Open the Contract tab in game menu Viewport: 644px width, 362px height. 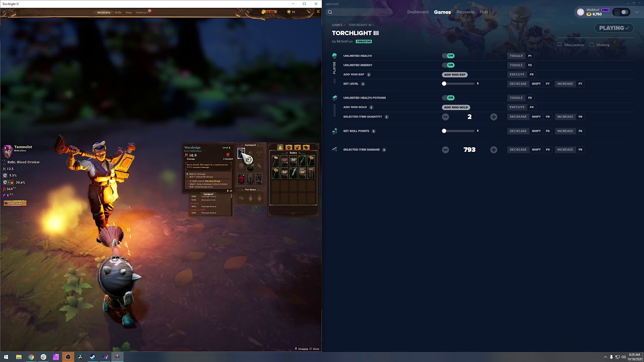(142, 12)
